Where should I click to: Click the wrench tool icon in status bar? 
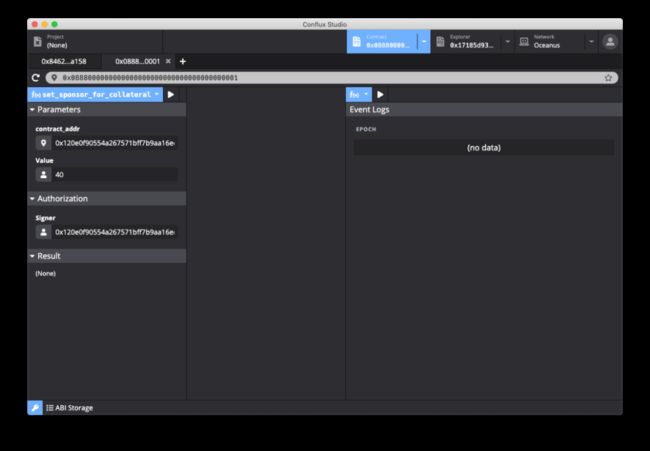35,408
